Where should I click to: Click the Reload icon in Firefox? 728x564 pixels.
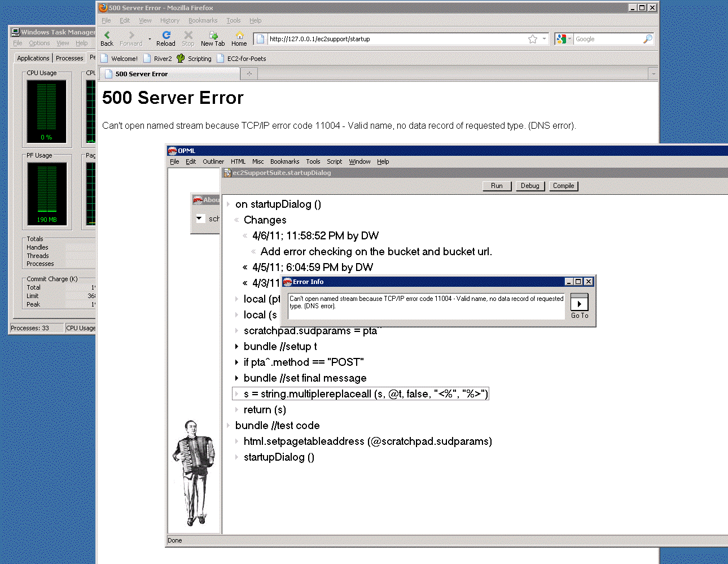coord(166,35)
